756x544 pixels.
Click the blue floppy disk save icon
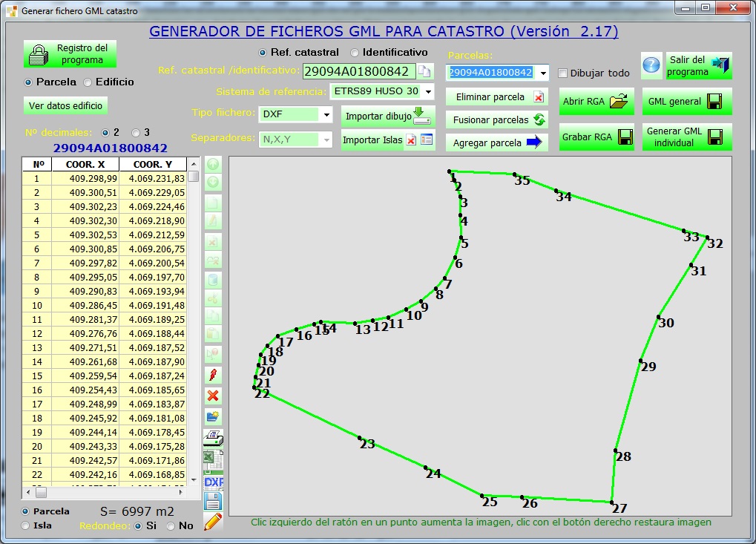point(213,501)
